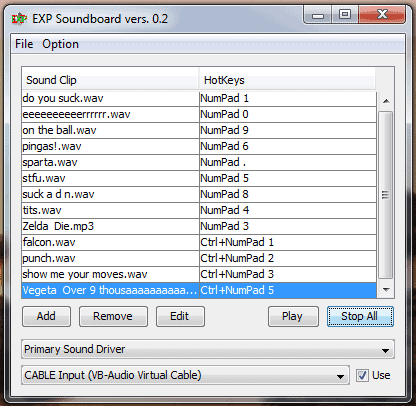Image resolution: width=416 pixels, height=406 pixels.
Task: Click the EXP Soundboard title bar icon
Action: (x=19, y=19)
